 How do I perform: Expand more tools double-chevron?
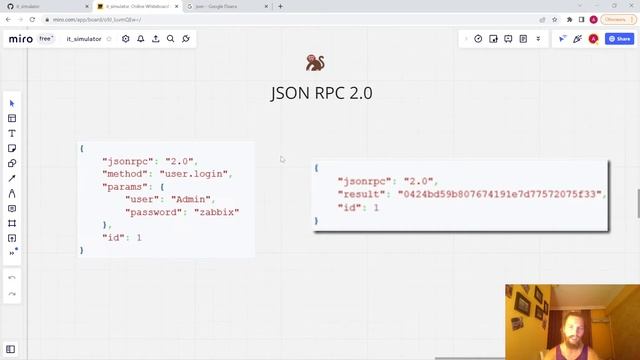(12, 253)
